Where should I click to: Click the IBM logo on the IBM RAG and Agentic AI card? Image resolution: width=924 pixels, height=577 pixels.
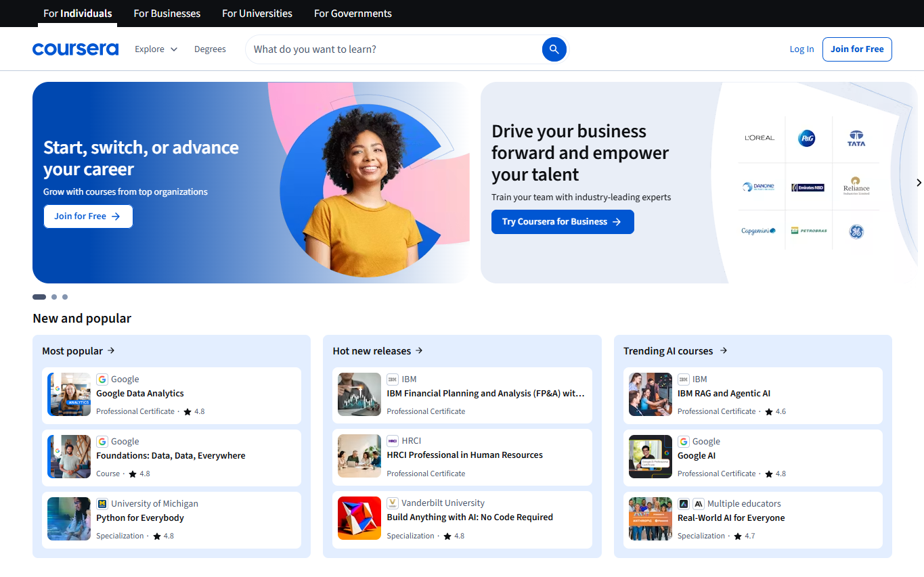point(684,379)
